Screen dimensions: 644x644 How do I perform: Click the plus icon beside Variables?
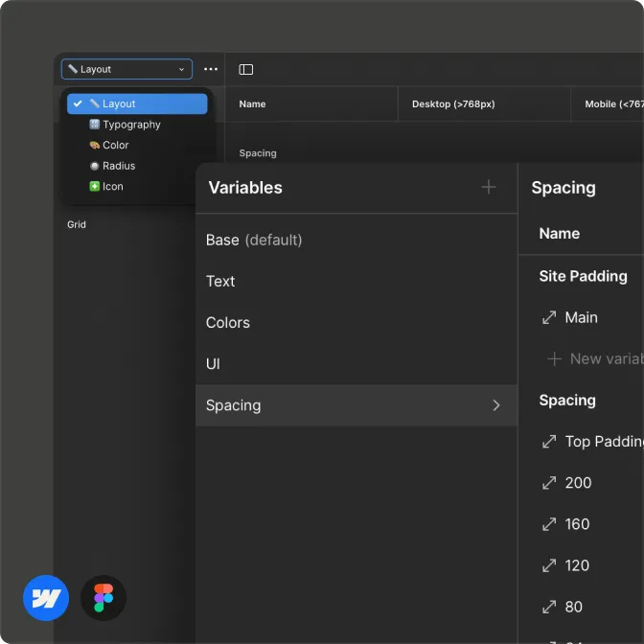pyautogui.click(x=489, y=188)
